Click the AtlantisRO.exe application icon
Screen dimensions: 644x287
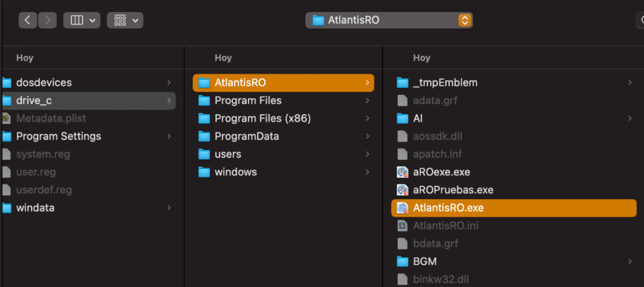point(402,208)
